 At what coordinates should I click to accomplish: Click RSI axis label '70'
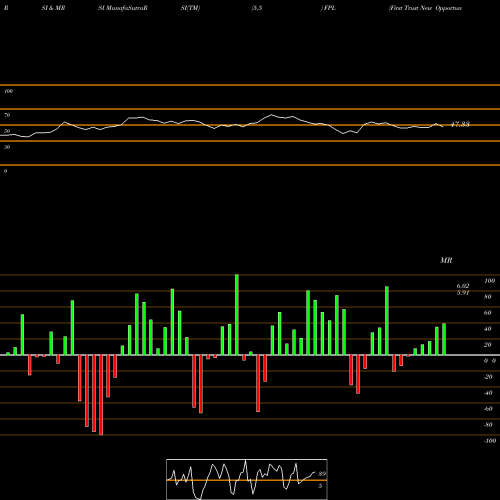tap(7, 115)
